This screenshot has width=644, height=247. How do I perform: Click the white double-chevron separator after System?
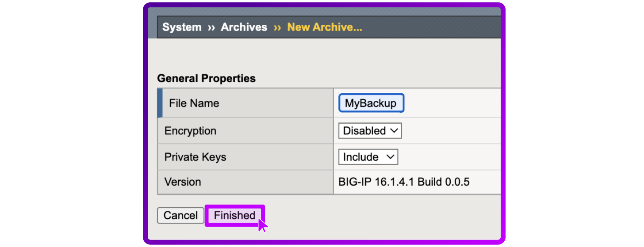click(x=211, y=27)
